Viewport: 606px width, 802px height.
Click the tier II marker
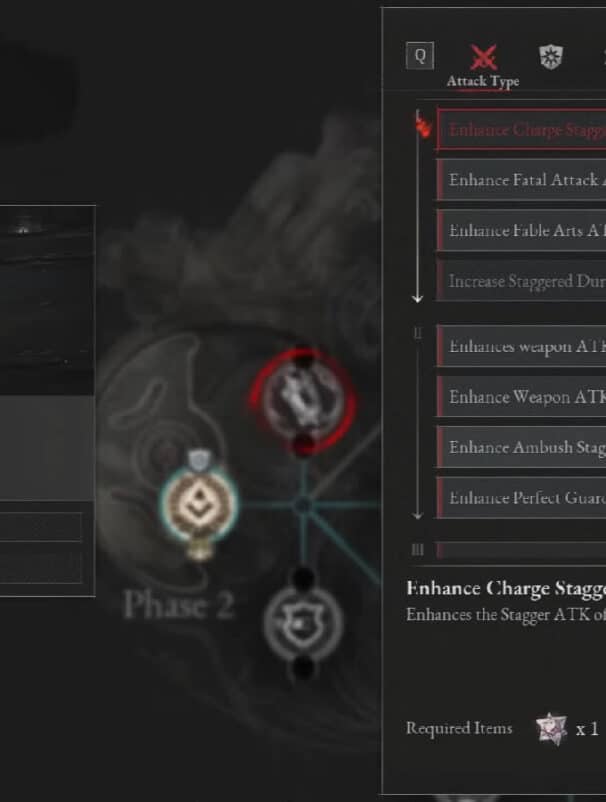pos(418,333)
